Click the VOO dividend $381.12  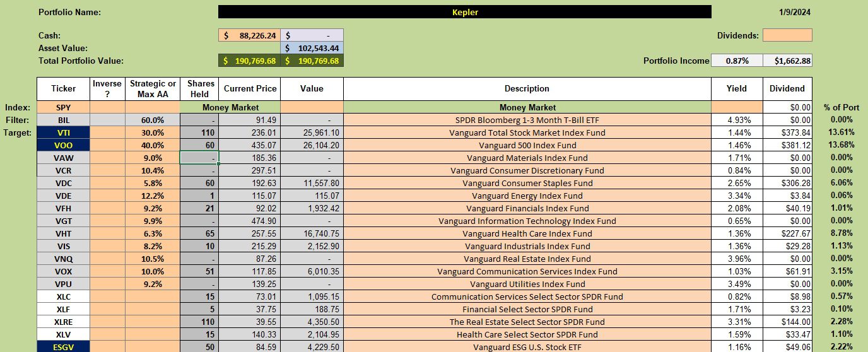click(787, 145)
